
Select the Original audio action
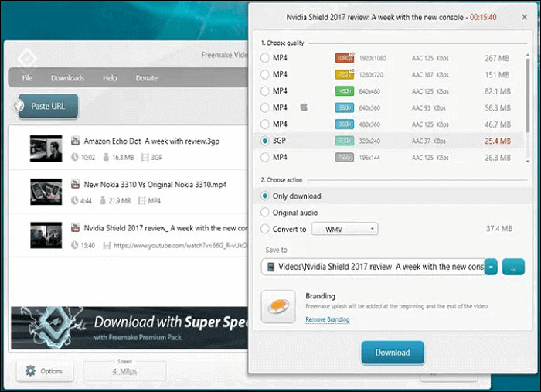266,213
